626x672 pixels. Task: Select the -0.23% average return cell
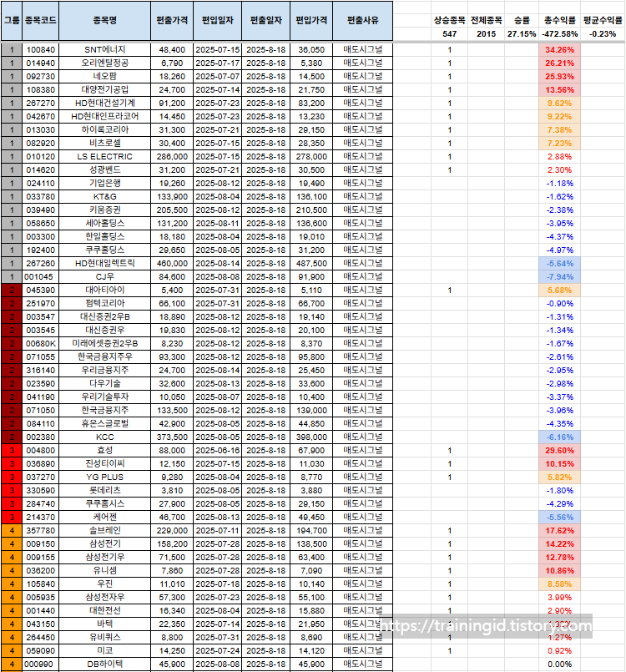tap(603, 34)
